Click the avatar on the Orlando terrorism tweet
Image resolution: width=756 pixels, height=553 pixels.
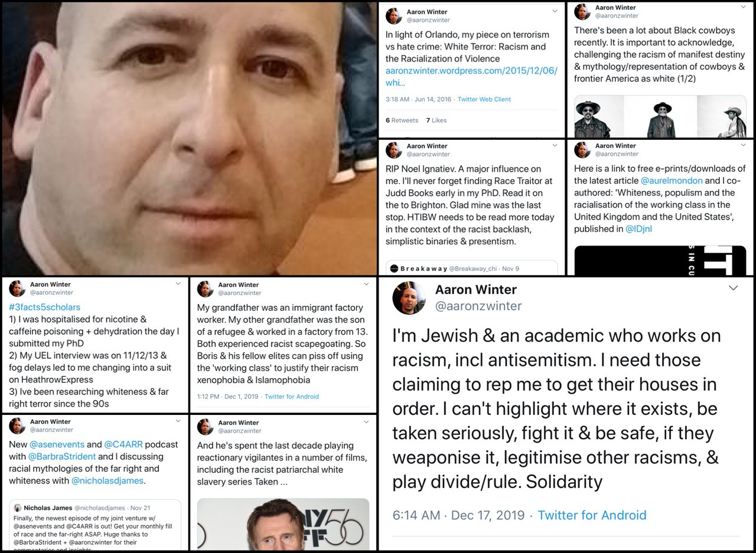click(x=394, y=16)
